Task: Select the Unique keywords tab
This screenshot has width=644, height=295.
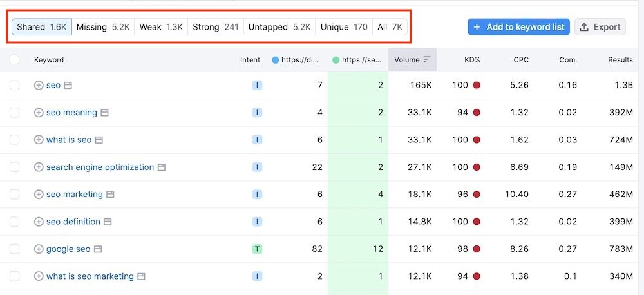Action: pos(344,27)
